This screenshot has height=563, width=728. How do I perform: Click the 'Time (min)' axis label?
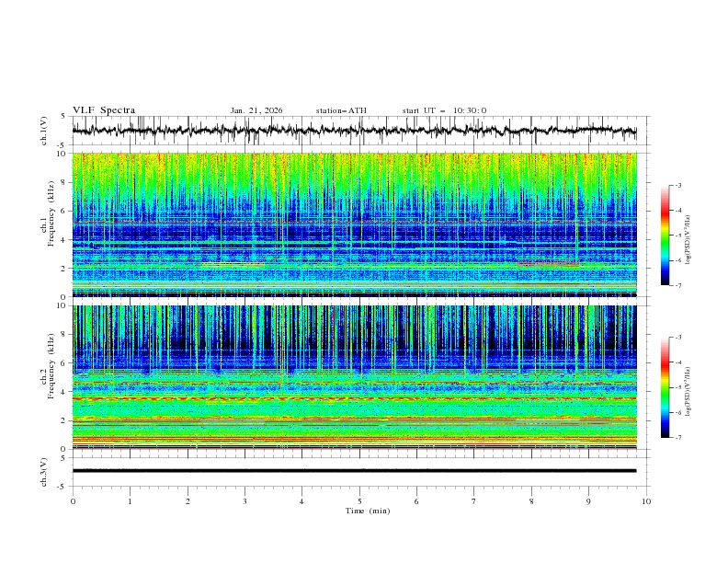(x=368, y=511)
